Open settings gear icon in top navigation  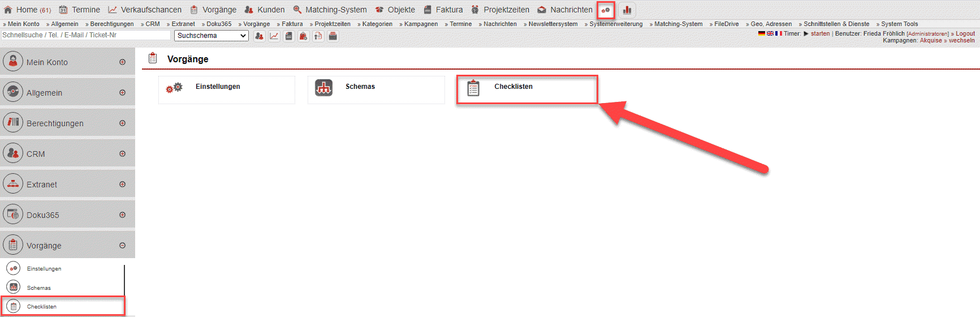click(x=606, y=10)
